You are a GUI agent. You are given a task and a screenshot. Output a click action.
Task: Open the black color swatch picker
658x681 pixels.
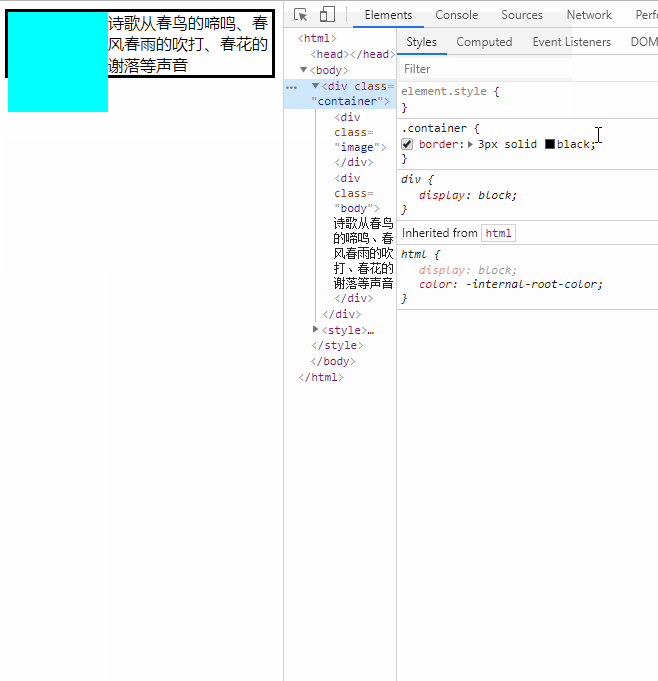(550, 144)
